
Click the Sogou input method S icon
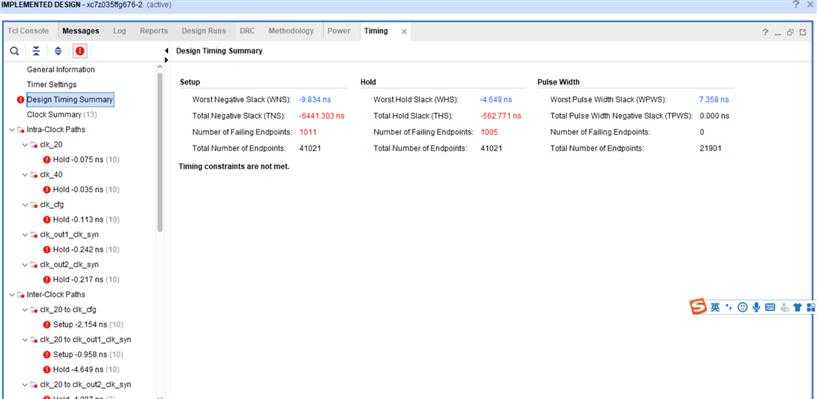[698, 306]
